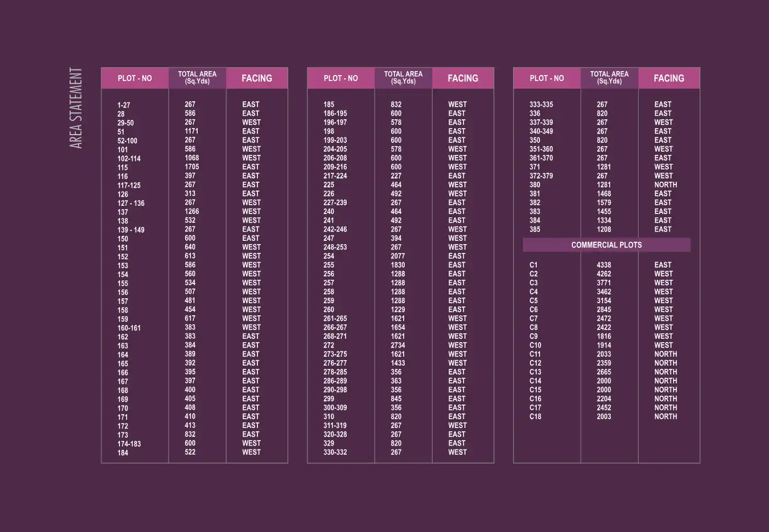Click PLOT - NO header in the leftmost table
The height and width of the screenshot is (532, 769).
click(135, 78)
